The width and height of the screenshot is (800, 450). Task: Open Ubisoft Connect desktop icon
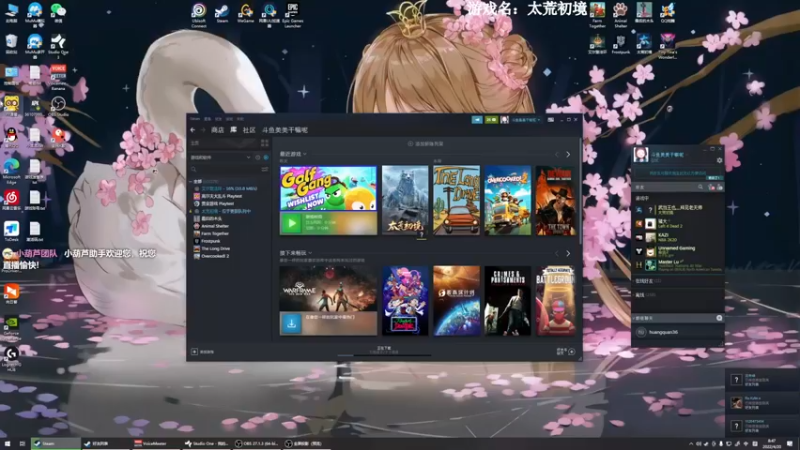tap(198, 15)
